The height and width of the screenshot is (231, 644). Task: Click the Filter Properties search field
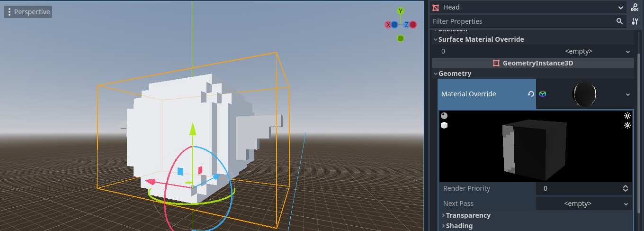528,21
